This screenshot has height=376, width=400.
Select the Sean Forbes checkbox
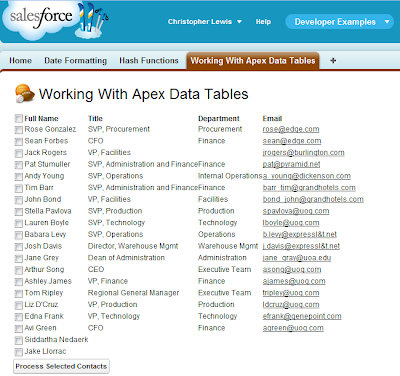(19, 141)
